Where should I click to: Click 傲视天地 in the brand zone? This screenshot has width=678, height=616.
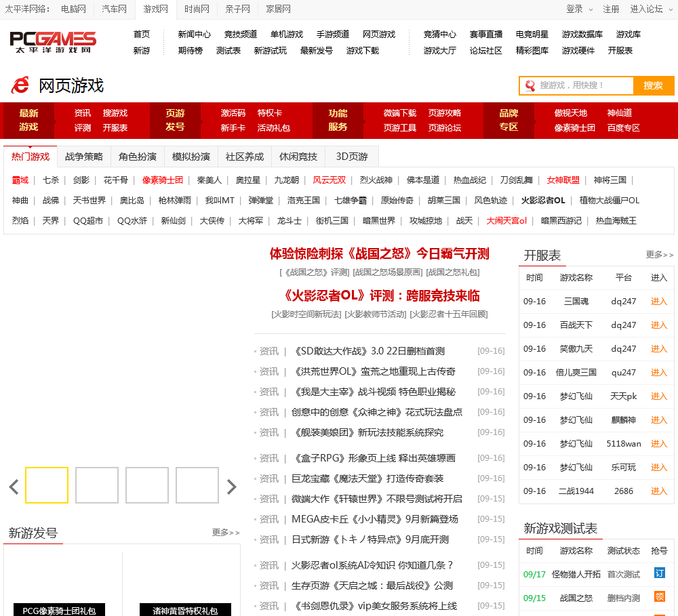[571, 112]
